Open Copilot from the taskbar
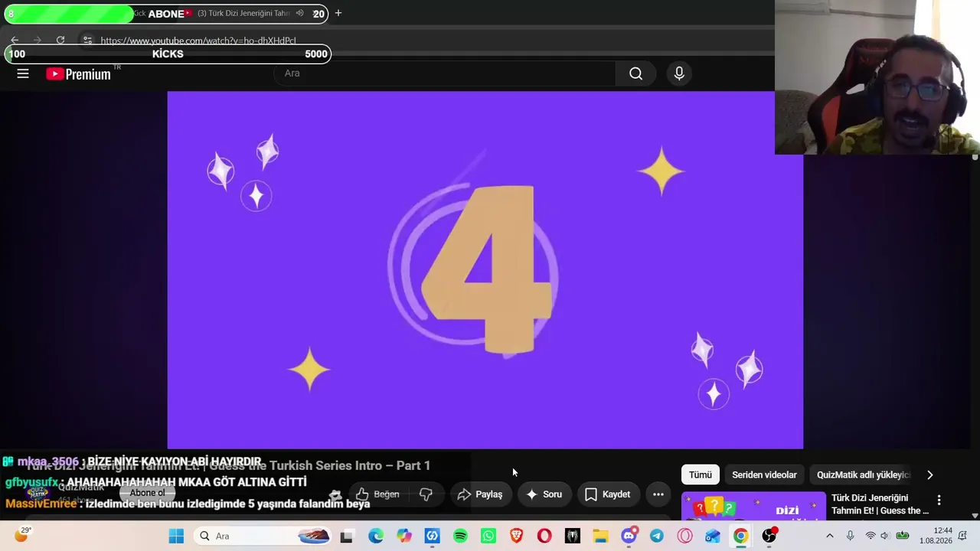This screenshot has height=551, width=980. click(x=403, y=536)
